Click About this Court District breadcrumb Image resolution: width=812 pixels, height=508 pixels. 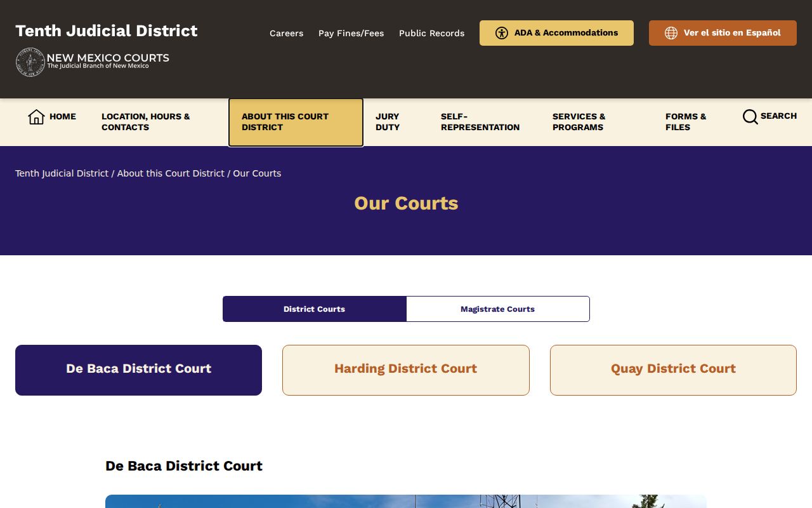[171, 173]
